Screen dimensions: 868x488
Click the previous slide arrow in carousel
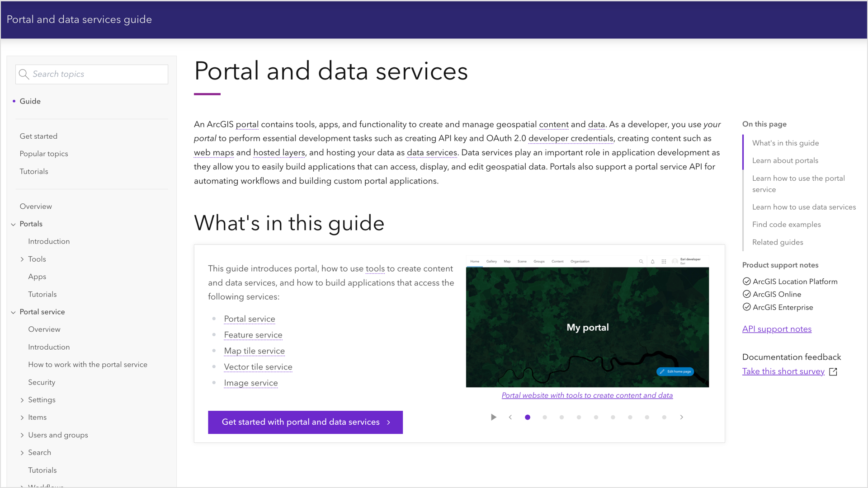(x=510, y=417)
